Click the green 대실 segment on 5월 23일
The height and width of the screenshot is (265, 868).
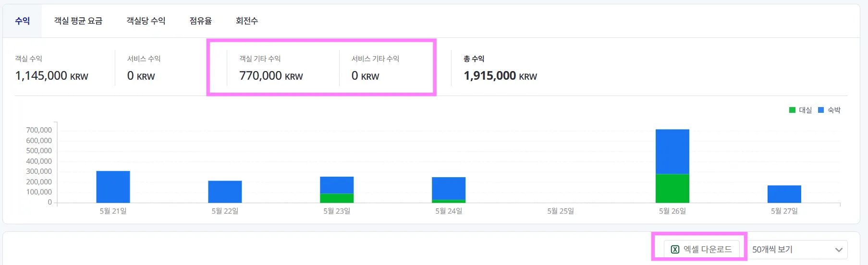337,198
